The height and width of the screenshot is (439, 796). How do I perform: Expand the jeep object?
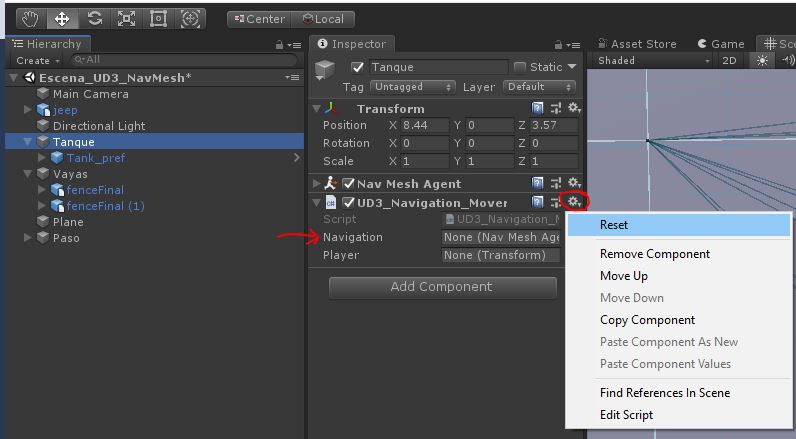[x=27, y=110]
